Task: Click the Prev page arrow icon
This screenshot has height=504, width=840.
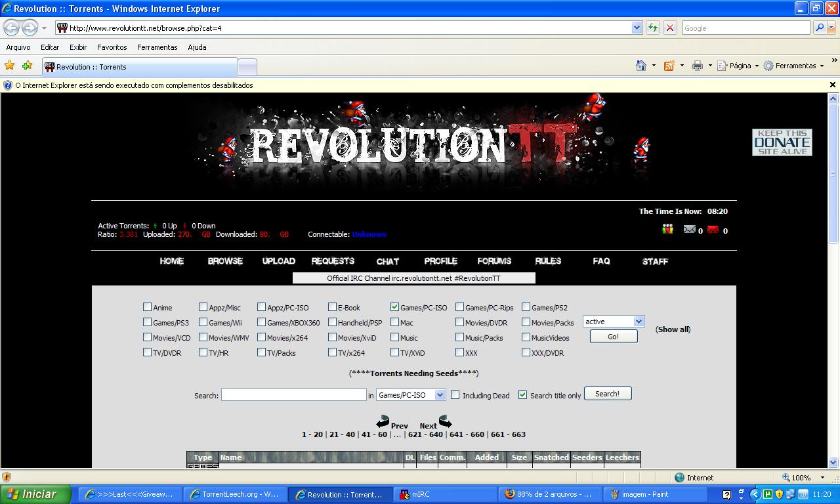Action: 383,421
